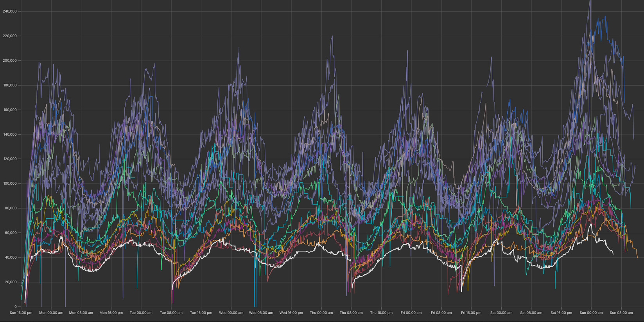Select the Wed 16:00 pm time label
The height and width of the screenshot is (322, 644).
click(291, 313)
